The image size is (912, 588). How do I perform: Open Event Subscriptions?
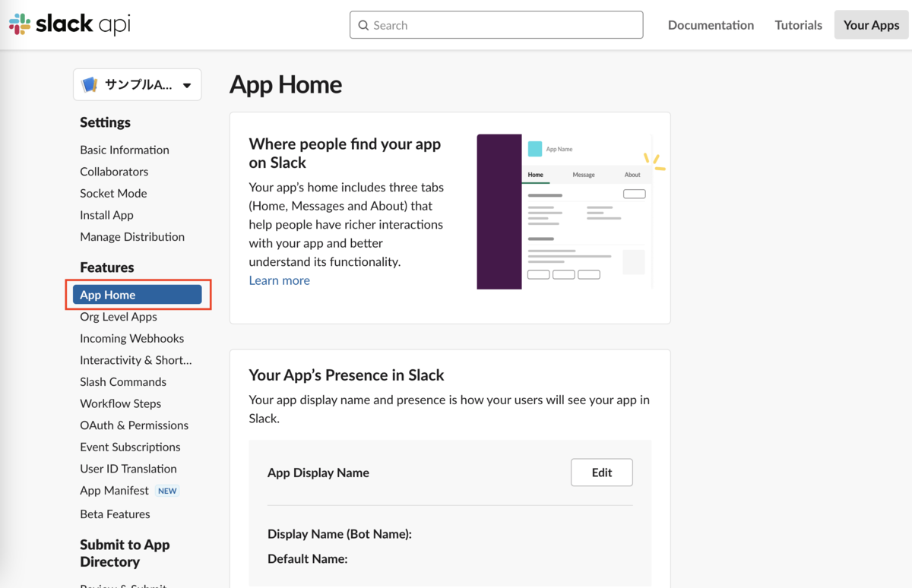click(x=130, y=447)
